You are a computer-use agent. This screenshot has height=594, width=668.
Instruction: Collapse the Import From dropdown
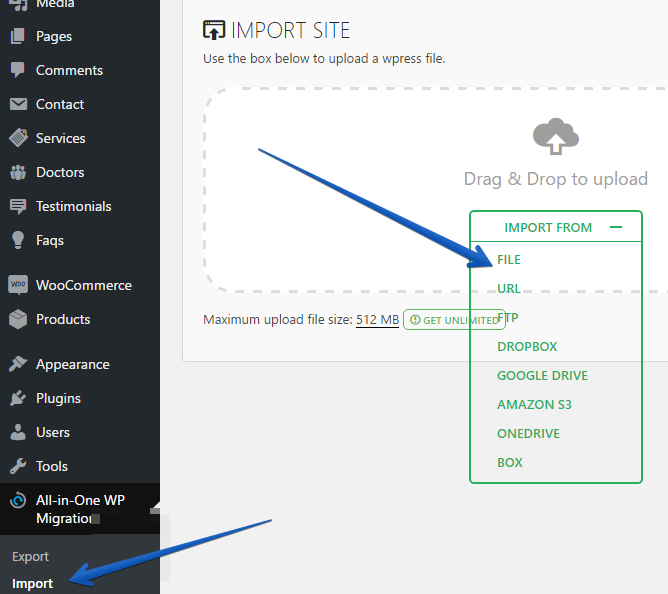pos(616,228)
